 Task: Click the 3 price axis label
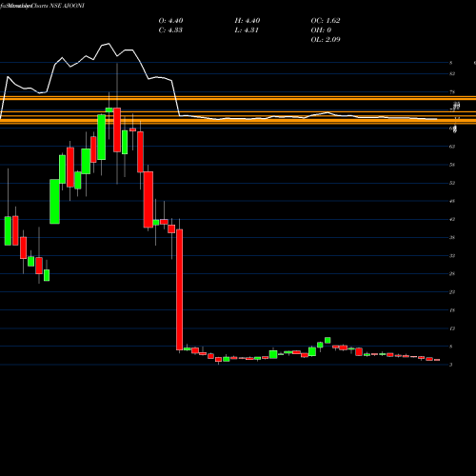[x=451, y=365]
